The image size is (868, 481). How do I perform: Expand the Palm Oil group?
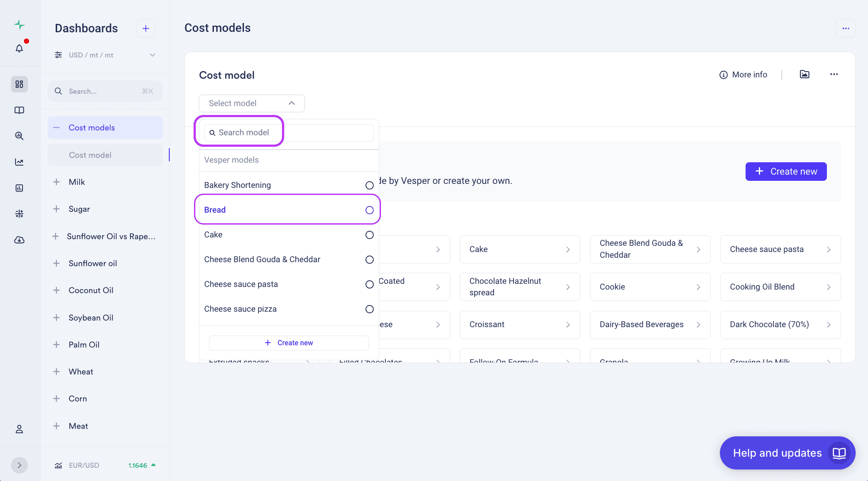(57, 344)
